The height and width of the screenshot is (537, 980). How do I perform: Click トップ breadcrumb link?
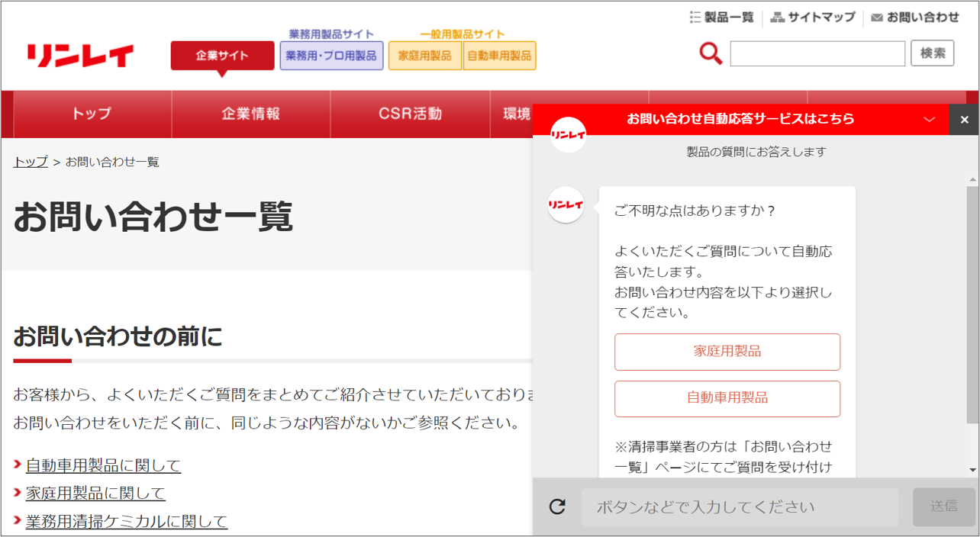coord(31,162)
